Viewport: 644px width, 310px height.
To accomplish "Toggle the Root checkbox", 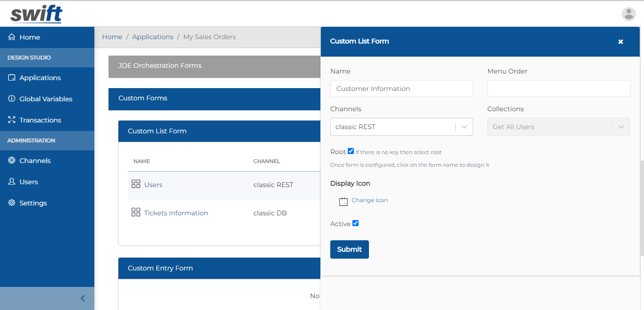I will point(351,151).
